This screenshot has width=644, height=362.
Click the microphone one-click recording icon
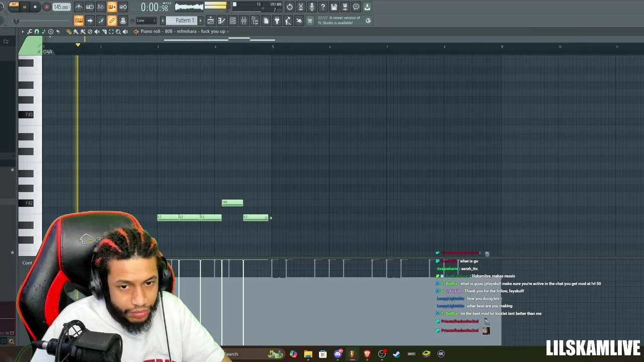312,7
